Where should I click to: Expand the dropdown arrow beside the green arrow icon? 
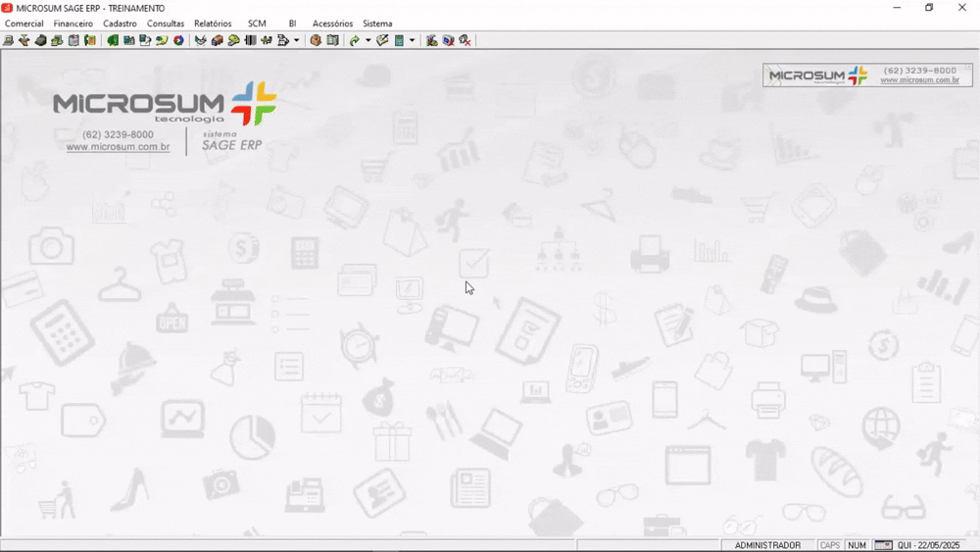coord(367,41)
